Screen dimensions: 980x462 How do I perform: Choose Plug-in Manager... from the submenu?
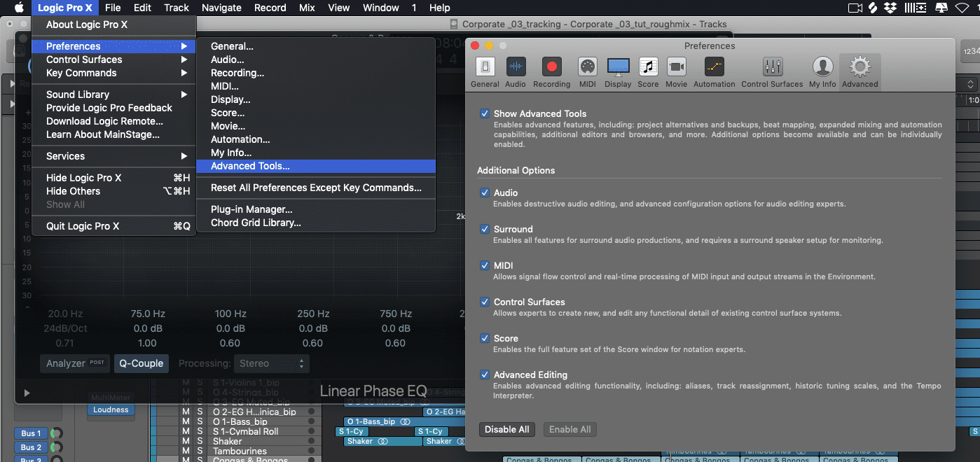316,209
